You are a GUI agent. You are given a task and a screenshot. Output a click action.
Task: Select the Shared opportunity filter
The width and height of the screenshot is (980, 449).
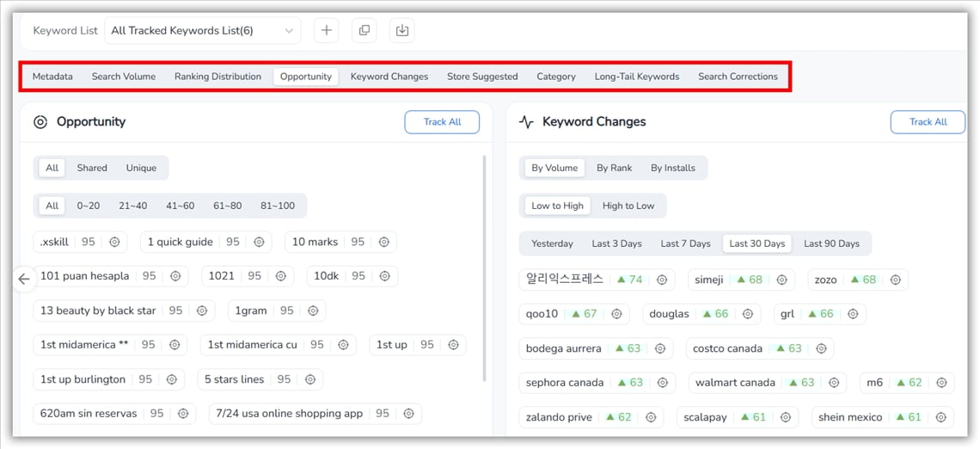[92, 168]
